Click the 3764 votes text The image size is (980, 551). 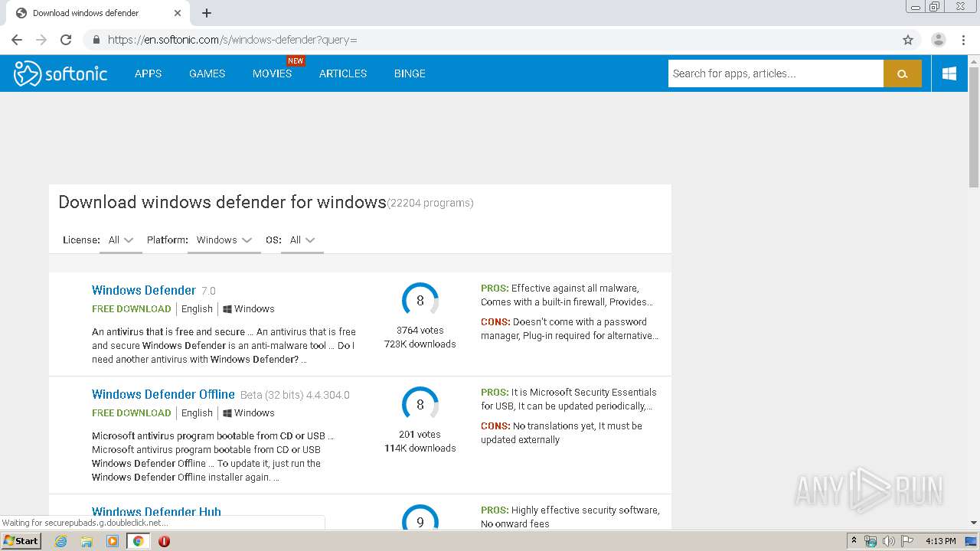tap(420, 331)
